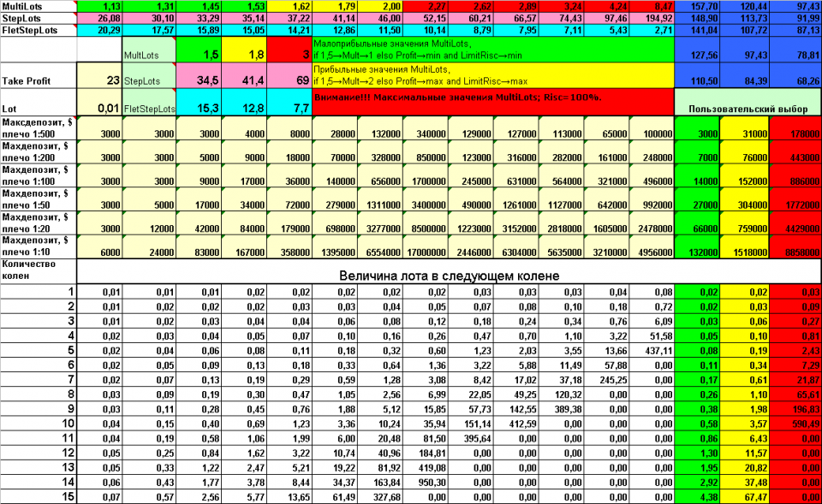The image size is (822, 504).
Task: Select the Lot value cell beside the Lot label
Action: pos(99,102)
